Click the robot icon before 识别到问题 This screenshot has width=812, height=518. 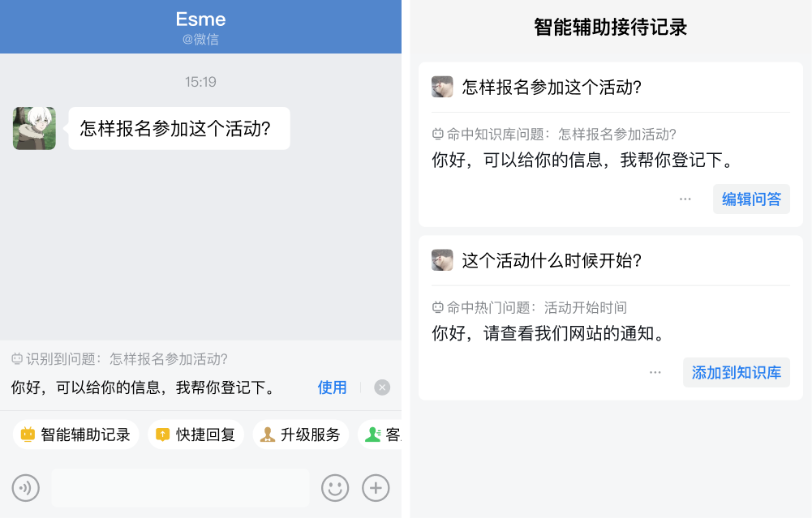coord(17,359)
